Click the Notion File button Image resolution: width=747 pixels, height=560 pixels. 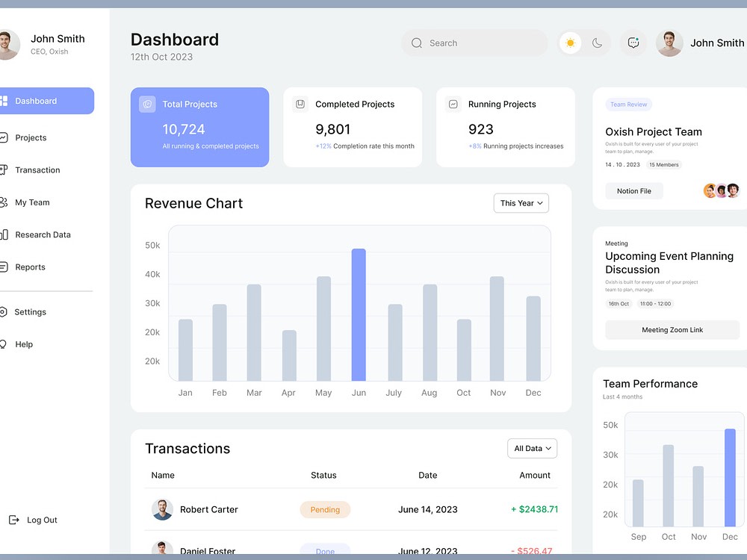[x=633, y=191]
